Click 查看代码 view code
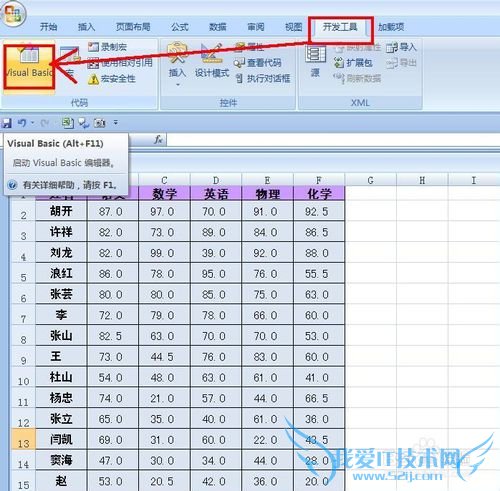This screenshot has width=500, height=491. [258, 63]
